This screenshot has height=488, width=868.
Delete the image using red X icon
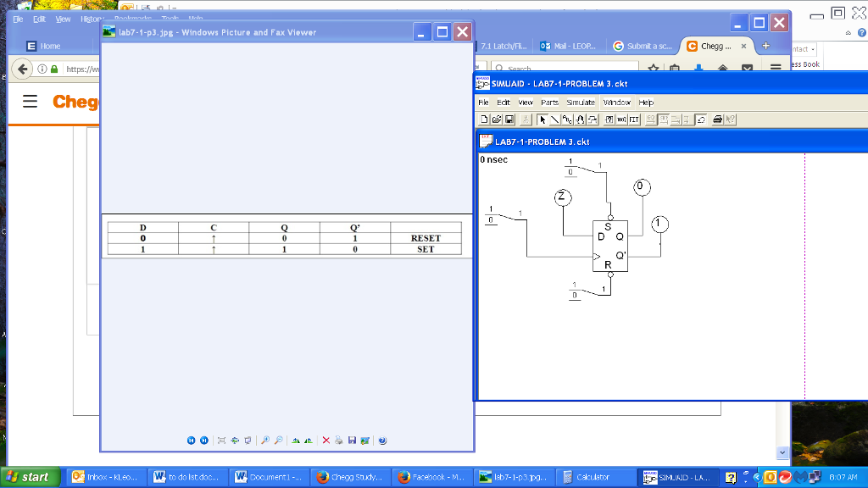point(326,441)
